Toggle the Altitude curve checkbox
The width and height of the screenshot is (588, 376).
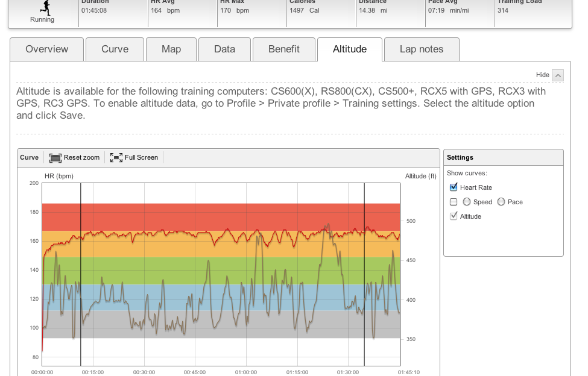point(454,216)
